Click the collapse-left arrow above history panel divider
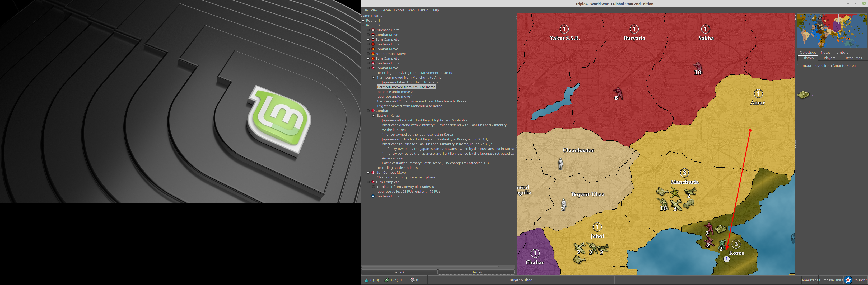The height and width of the screenshot is (285, 868). (x=516, y=16)
